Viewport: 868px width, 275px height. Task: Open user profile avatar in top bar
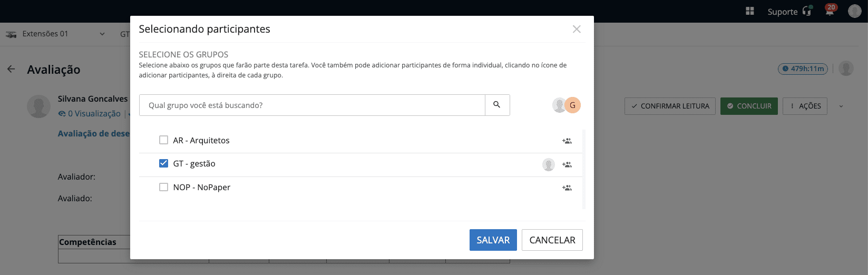854,11
